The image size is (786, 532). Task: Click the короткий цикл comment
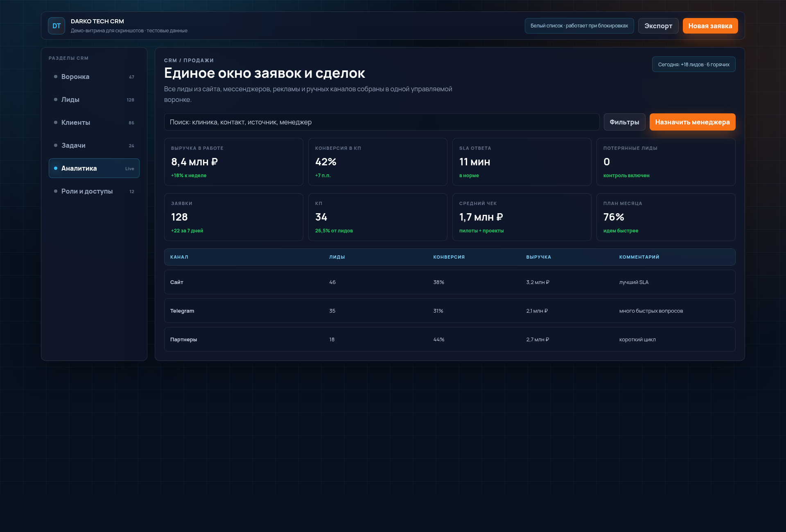637,339
